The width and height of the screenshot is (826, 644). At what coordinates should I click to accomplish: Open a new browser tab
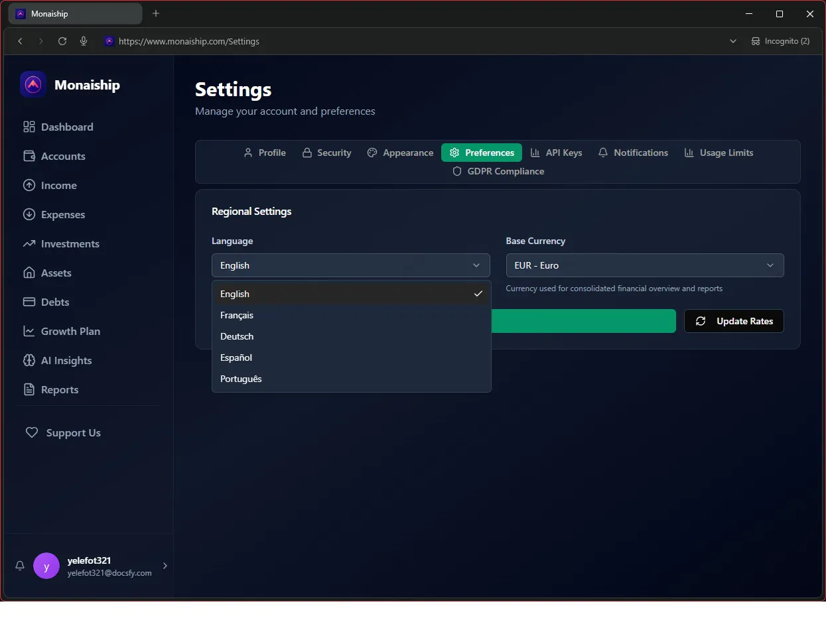[x=156, y=13]
